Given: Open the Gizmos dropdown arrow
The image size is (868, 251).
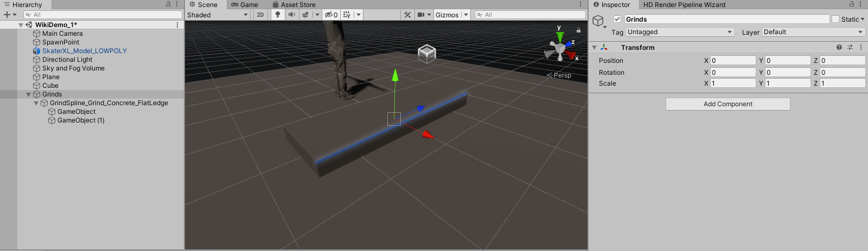Looking at the screenshot, I should [x=466, y=15].
